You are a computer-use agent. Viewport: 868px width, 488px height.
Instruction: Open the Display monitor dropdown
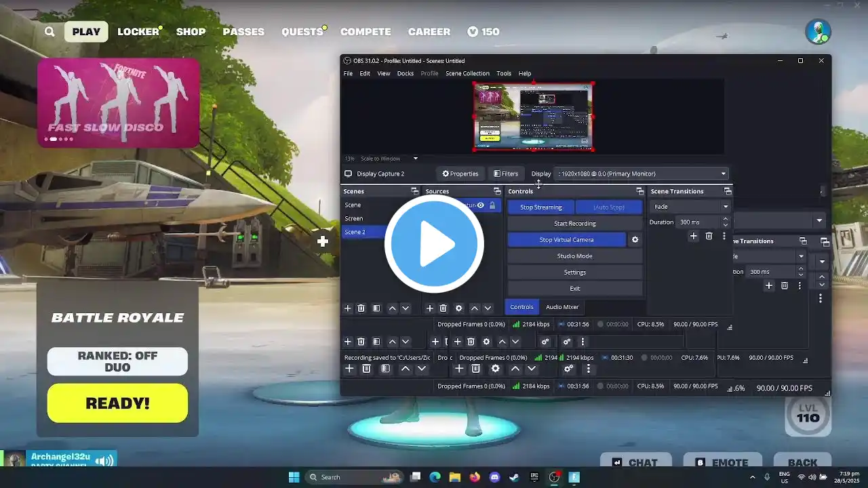point(641,174)
